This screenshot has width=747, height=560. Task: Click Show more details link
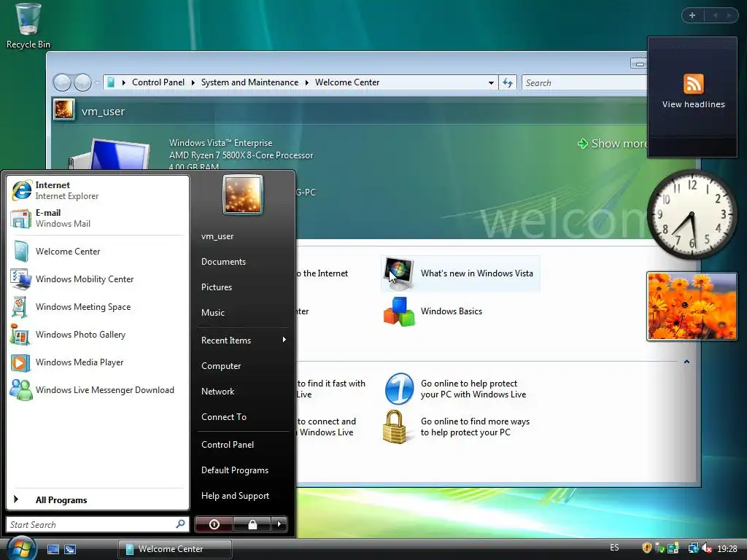click(613, 144)
